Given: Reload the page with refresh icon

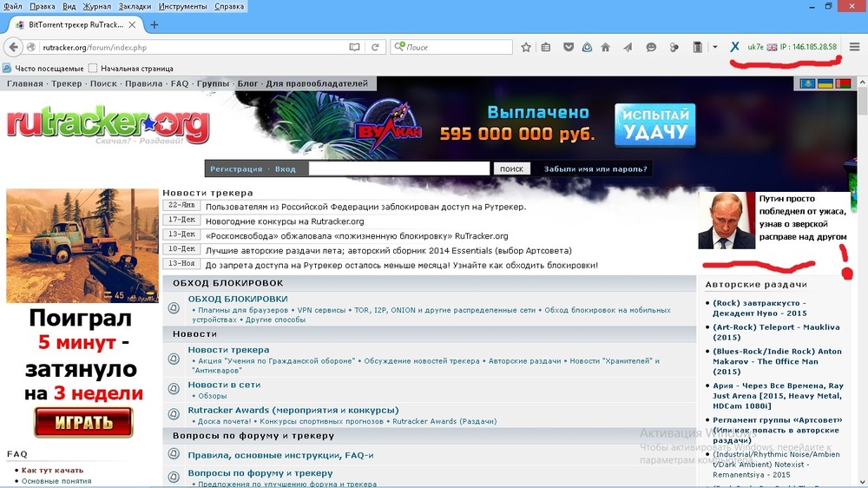Looking at the screenshot, I should [x=375, y=47].
